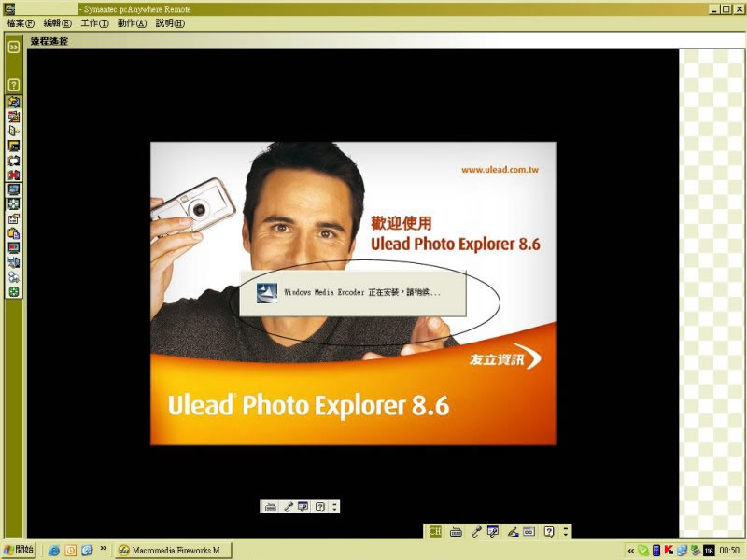747x560 pixels.
Task: Click the third quick launch icon
Action: [87, 551]
